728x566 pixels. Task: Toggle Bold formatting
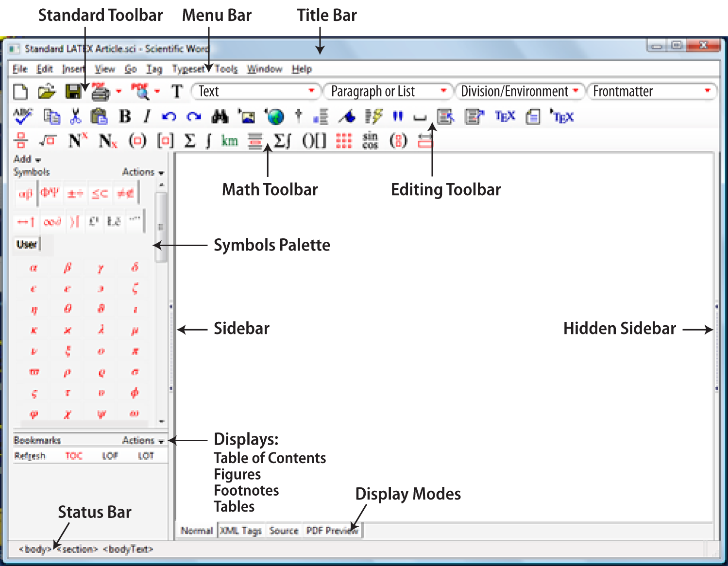(125, 117)
